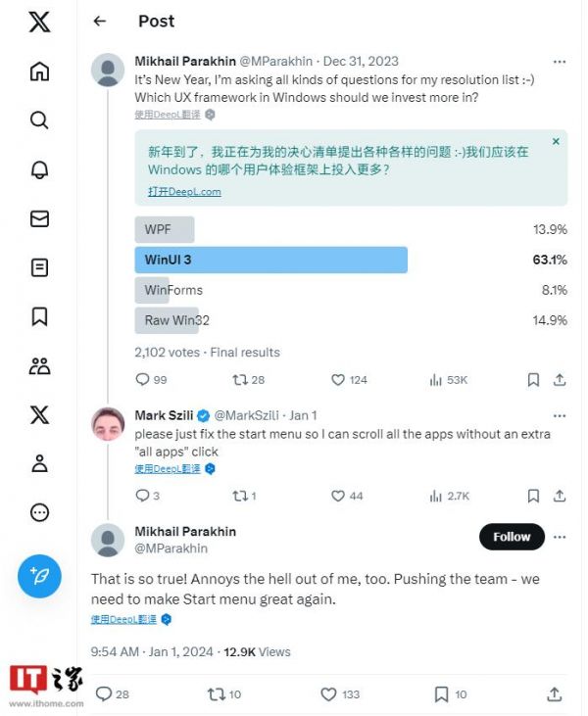The height and width of the screenshot is (716, 588).
Task: Close the DeepL translation box
Action: coord(556,142)
